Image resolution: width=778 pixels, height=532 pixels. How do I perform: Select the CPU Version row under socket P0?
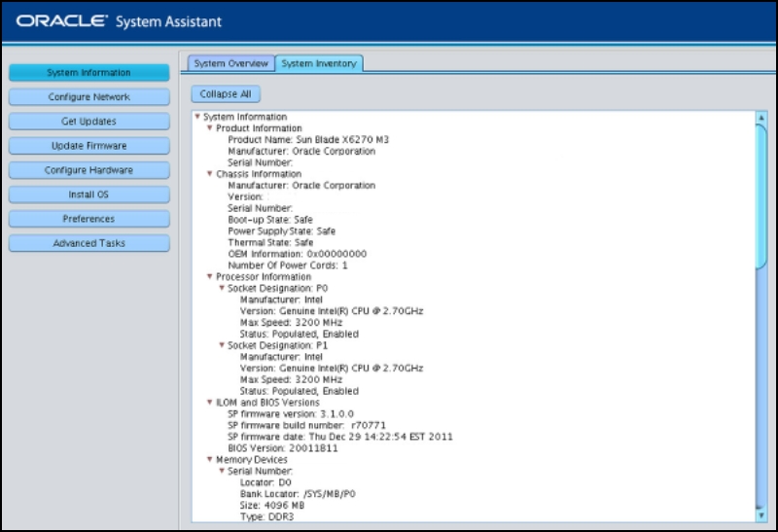[332, 310]
